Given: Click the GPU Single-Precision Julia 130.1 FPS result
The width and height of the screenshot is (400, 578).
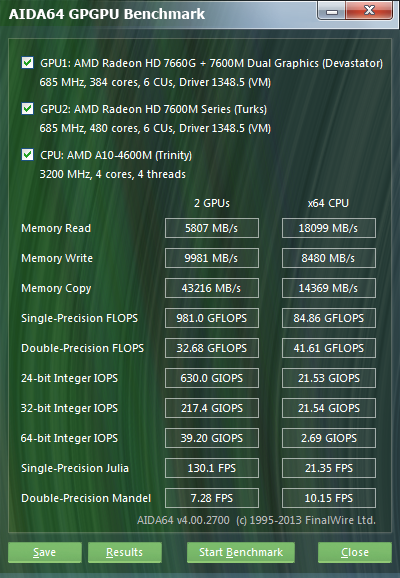Looking at the screenshot, I should tap(212, 468).
